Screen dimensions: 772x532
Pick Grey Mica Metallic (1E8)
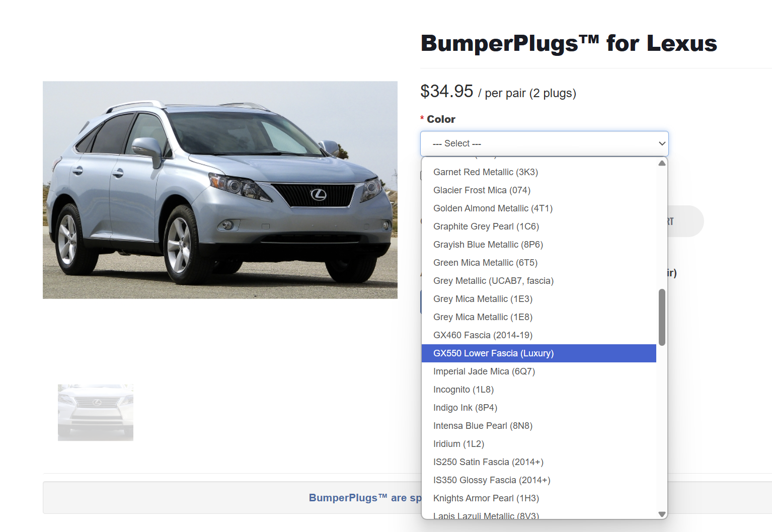click(538, 317)
